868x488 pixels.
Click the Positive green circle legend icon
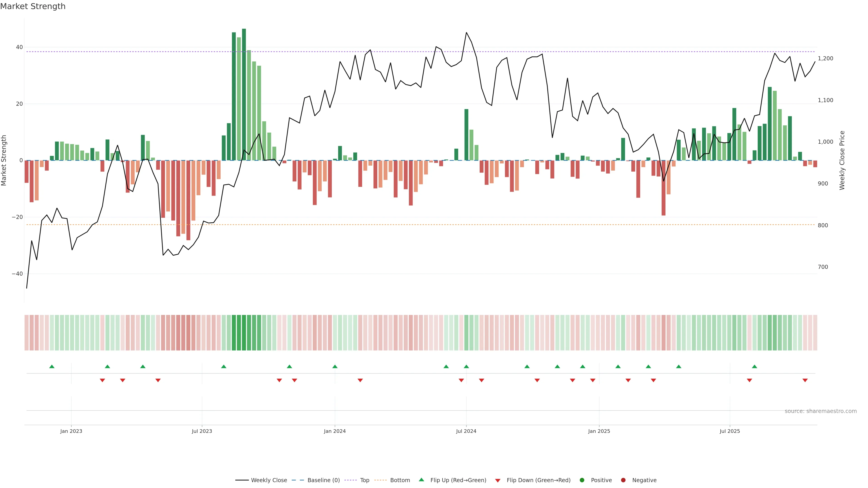click(582, 480)
